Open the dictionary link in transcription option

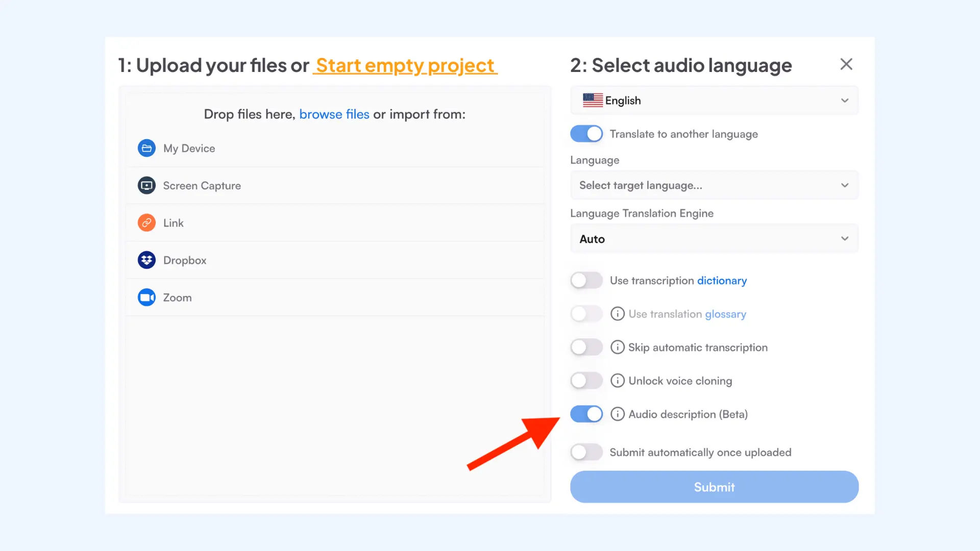(x=722, y=280)
